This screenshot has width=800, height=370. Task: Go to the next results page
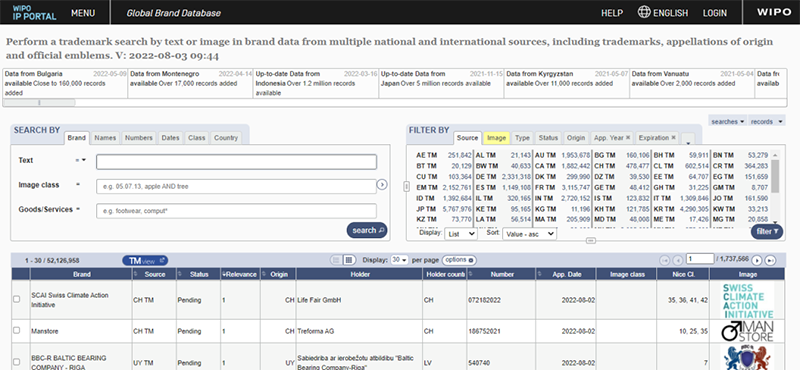point(757,260)
